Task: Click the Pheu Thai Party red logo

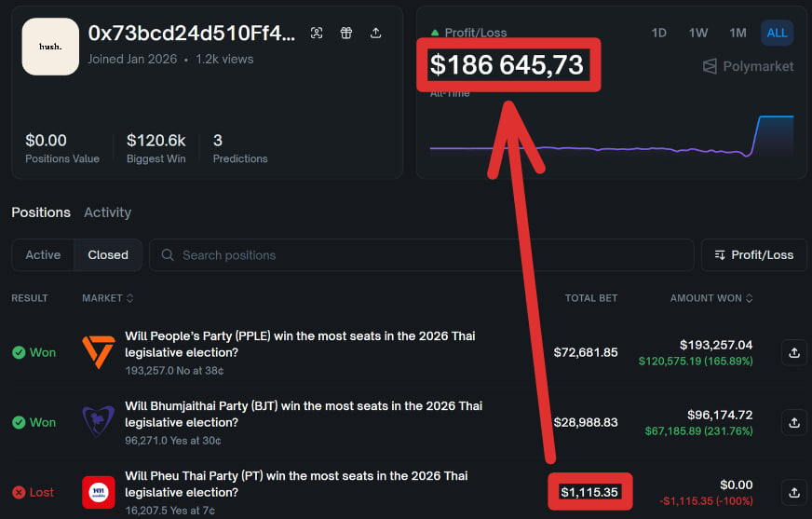Action: coord(99,492)
